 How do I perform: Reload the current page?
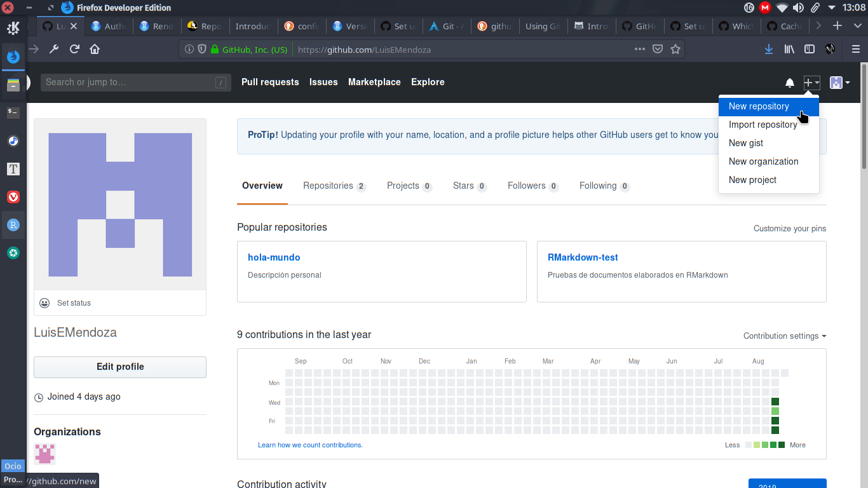pyautogui.click(x=74, y=49)
